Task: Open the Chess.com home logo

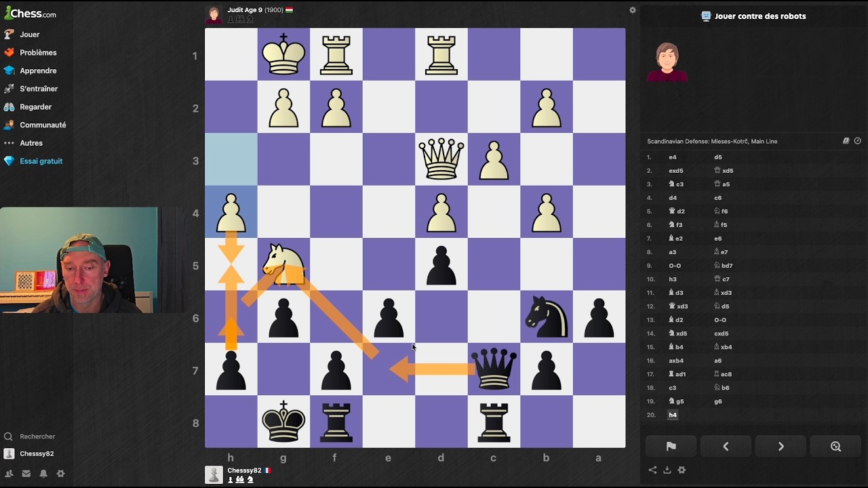Action: [31, 14]
